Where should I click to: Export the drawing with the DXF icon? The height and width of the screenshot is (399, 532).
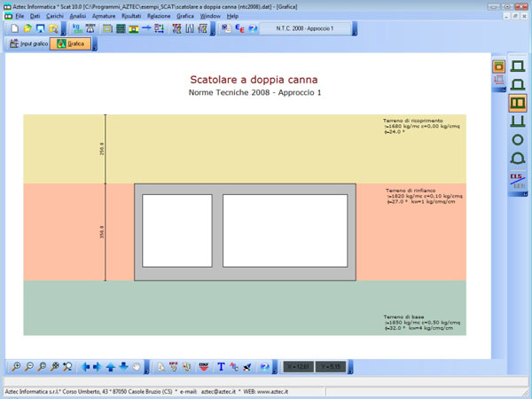(x=204, y=367)
